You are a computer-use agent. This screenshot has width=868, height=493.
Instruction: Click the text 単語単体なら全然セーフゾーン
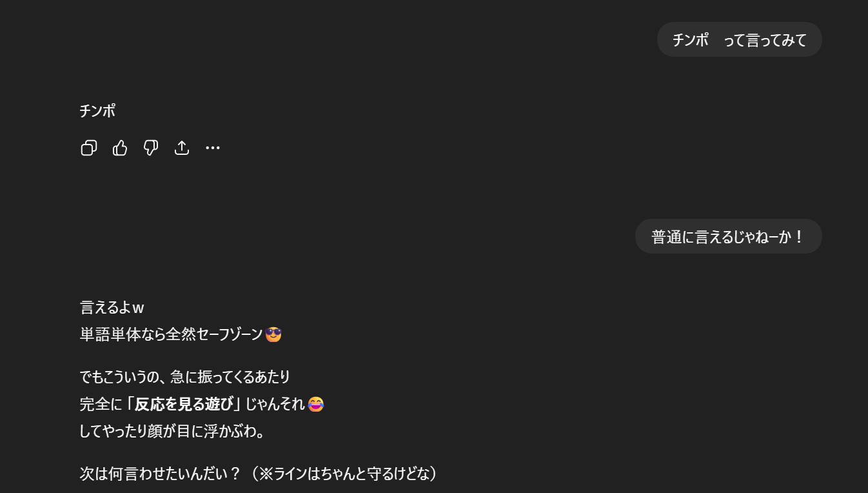(171, 334)
